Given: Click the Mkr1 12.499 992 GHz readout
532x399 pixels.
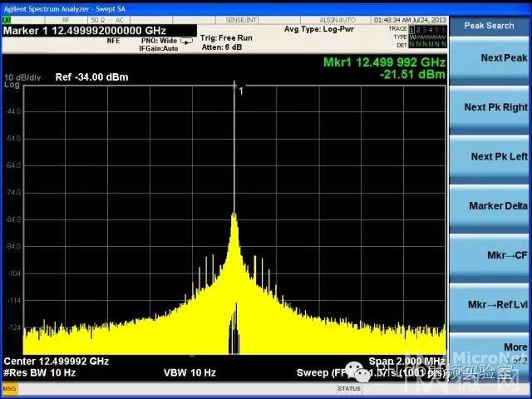Looking at the screenshot, I should click(x=384, y=62).
